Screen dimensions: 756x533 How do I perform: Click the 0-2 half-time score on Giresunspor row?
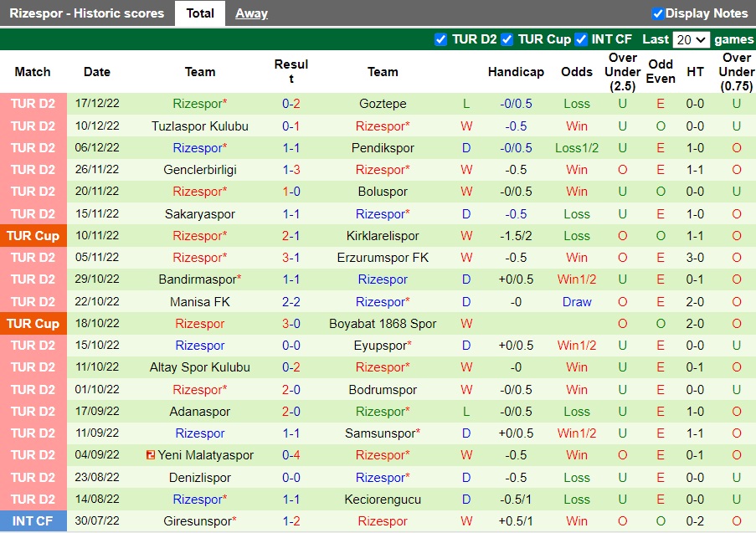click(695, 521)
